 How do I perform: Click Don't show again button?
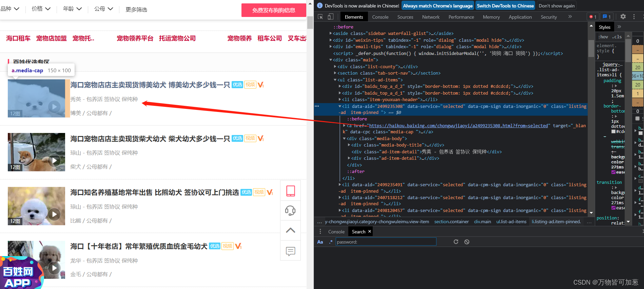[x=557, y=6]
